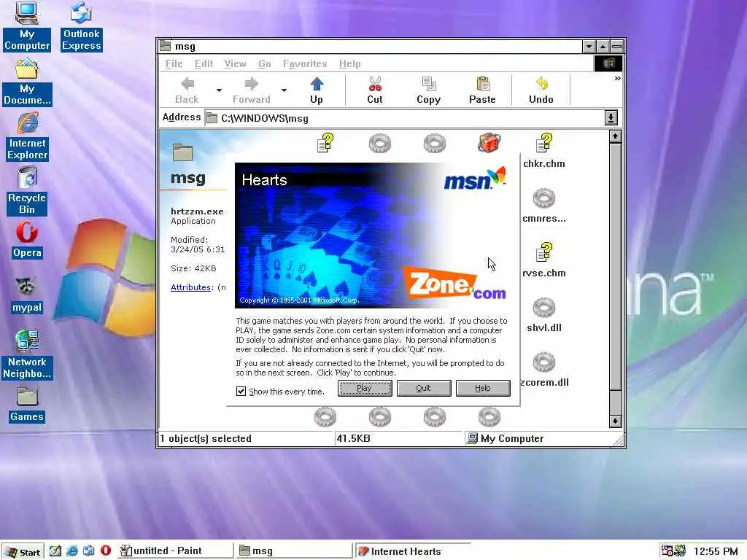Select the red dice application icon

point(489,143)
